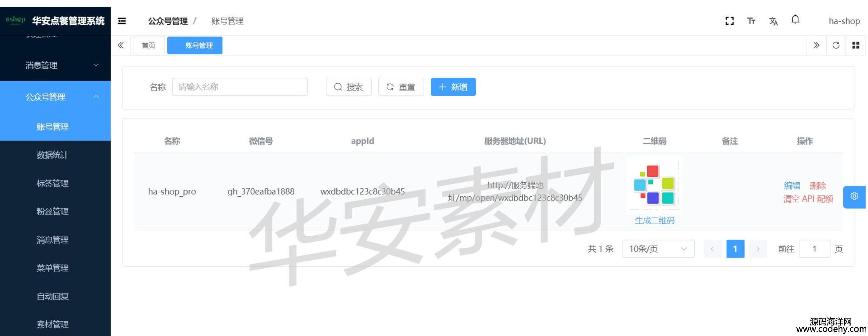Click the server URL cell text
This screenshot has height=336, width=868.
click(x=515, y=191)
